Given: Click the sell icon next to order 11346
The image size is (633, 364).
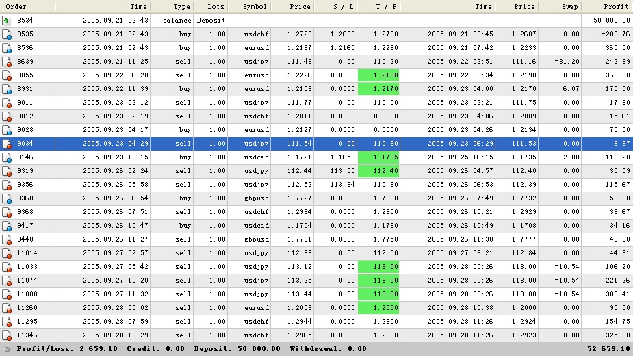Looking at the screenshot, I should pyautogui.click(x=7, y=335).
